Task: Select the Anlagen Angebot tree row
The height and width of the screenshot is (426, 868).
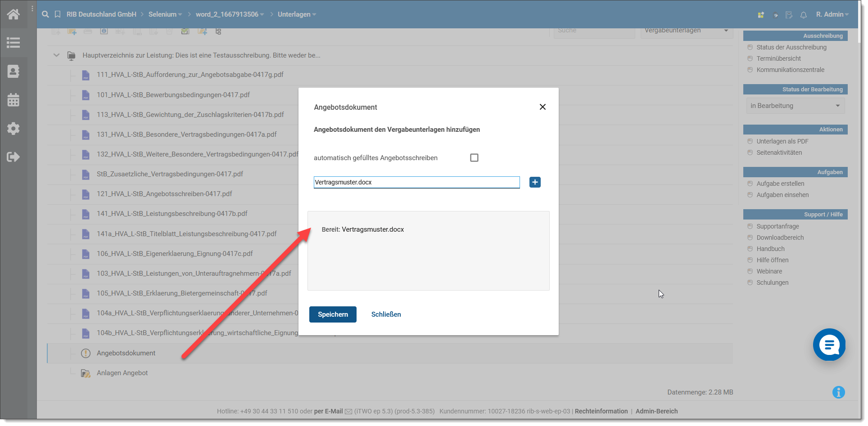Action: 390,373
